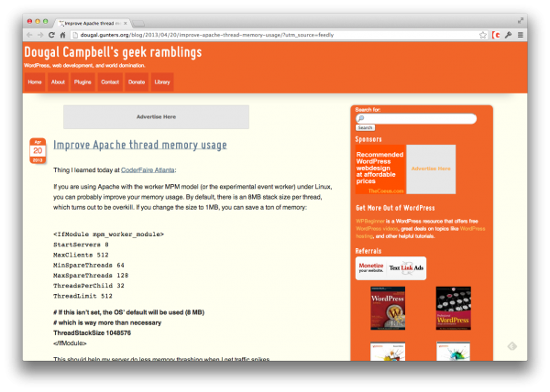550x392 pixels.
Task: Open the Improve Apache thread memory usage post title
Action: [140, 145]
